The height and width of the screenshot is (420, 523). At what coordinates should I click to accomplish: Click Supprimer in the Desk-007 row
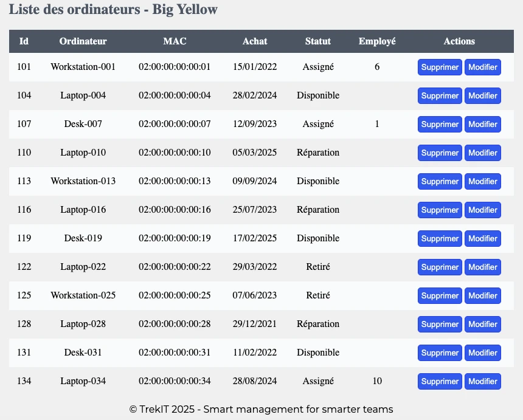click(x=440, y=125)
